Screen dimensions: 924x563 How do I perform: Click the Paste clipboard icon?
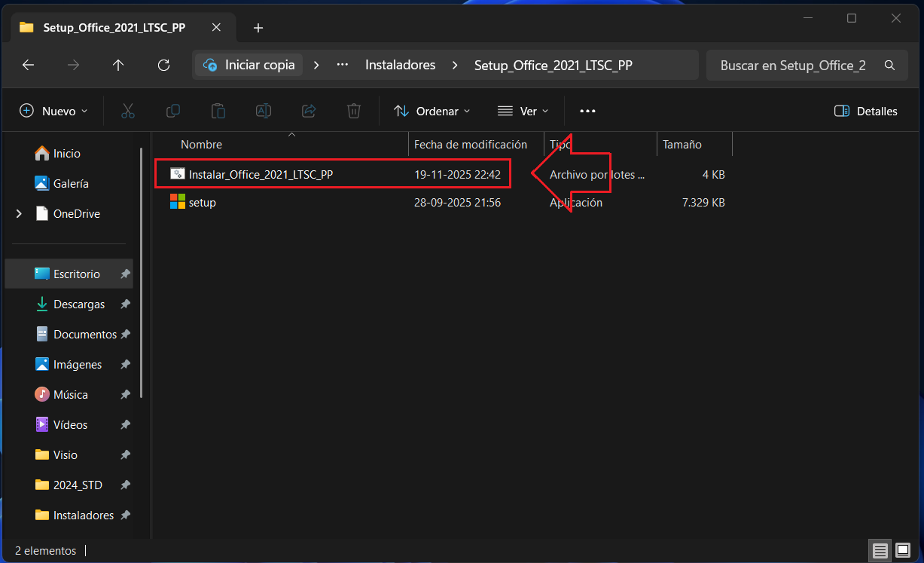[x=218, y=111]
